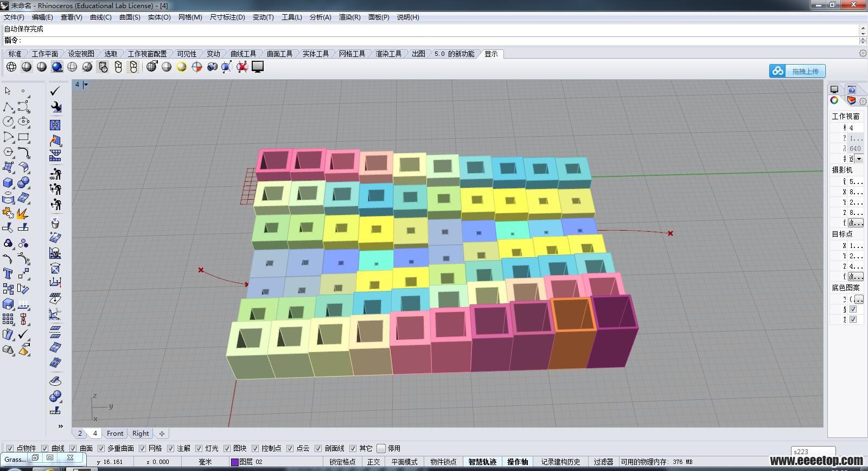868x471 pixels.
Task: Switch to the Front viewport tab
Action: click(115, 434)
